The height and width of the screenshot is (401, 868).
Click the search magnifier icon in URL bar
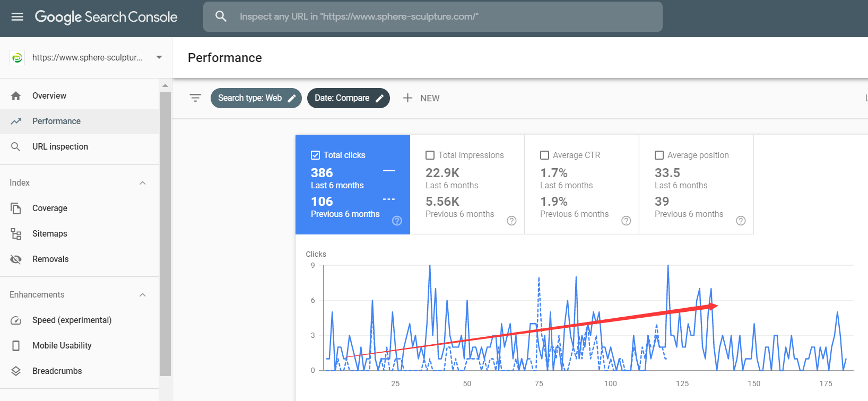click(221, 16)
